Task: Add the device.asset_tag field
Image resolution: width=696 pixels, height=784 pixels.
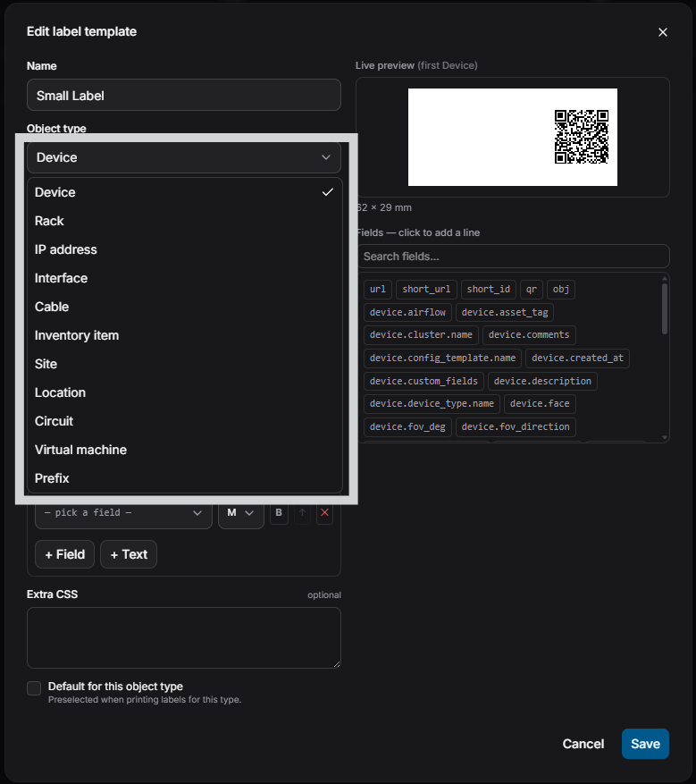Action: [505, 313]
